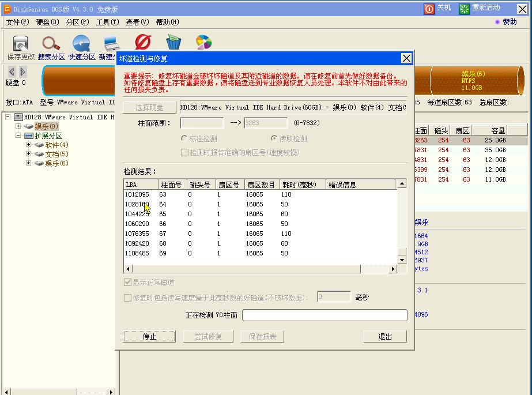Image resolution: width=532 pixels, height=395 pixels.
Task: Click the colorful pie backup icon
Action: click(x=203, y=42)
